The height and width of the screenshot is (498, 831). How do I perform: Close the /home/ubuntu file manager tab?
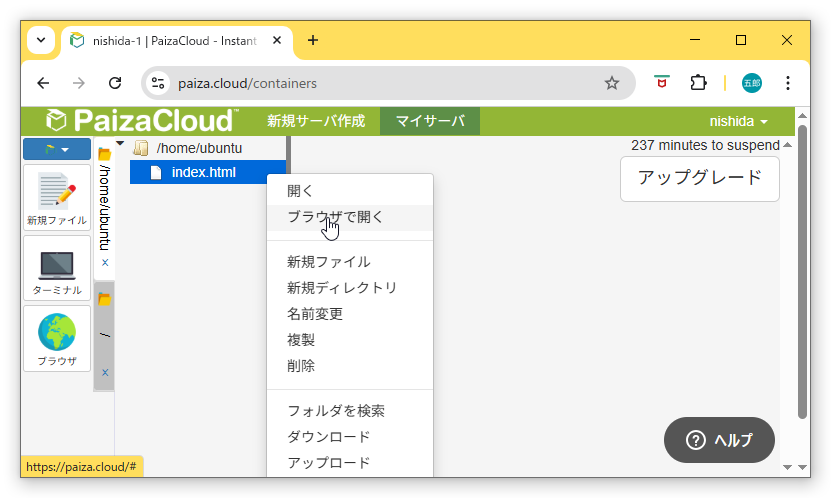point(105,263)
